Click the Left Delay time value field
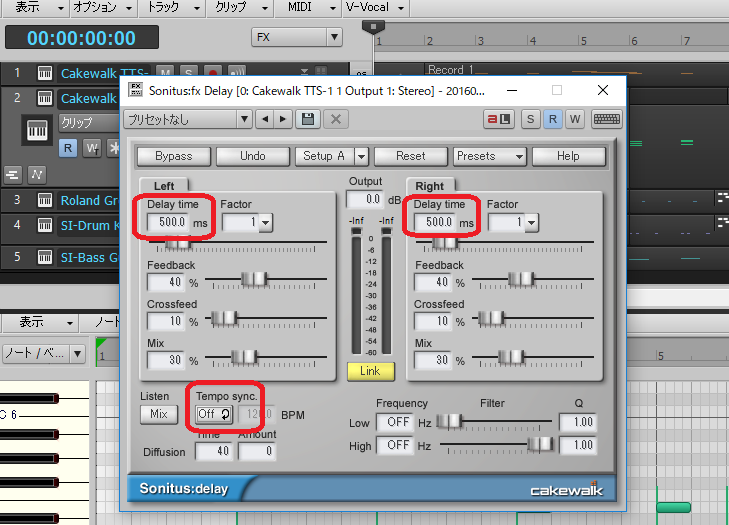Image resolution: width=729 pixels, height=525 pixels. (167, 222)
